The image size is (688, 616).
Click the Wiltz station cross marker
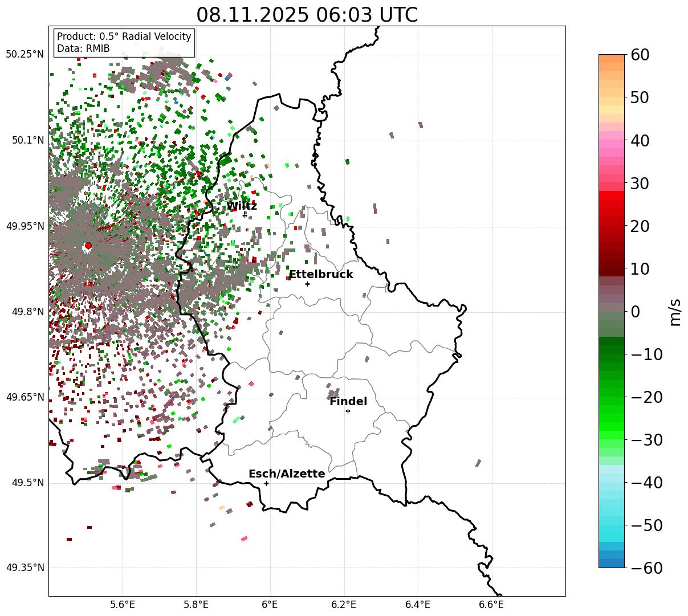point(245,215)
